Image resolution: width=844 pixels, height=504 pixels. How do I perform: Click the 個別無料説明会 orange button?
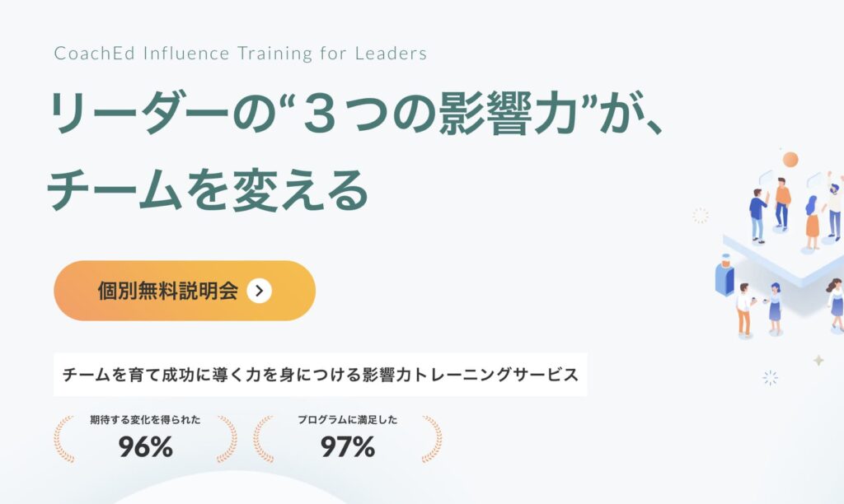point(185,291)
